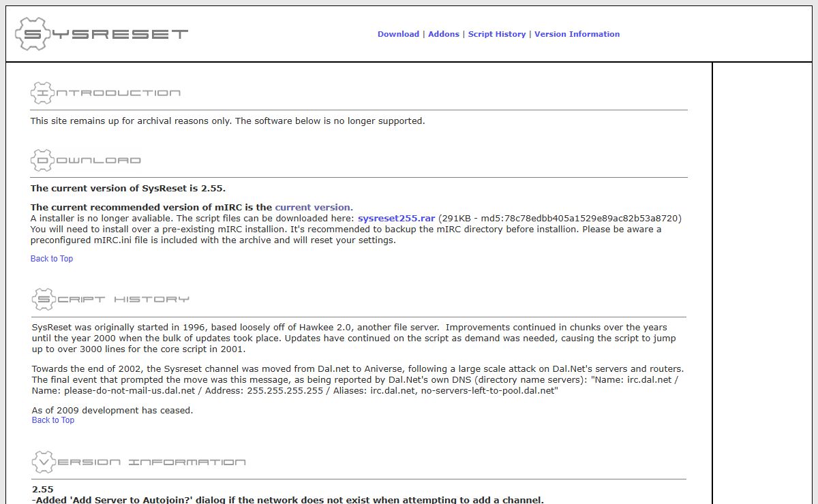Click Back to Top under Download section
The width and height of the screenshot is (818, 504).
pyautogui.click(x=52, y=259)
